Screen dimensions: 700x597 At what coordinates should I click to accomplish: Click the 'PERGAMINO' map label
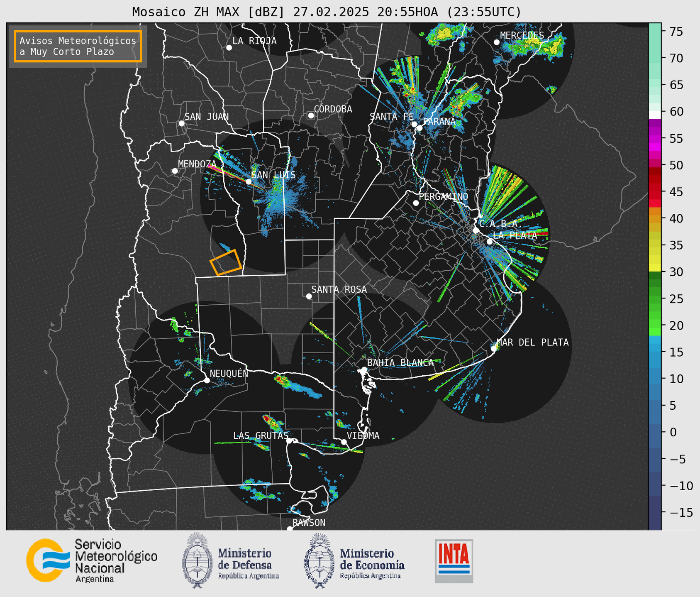click(444, 196)
